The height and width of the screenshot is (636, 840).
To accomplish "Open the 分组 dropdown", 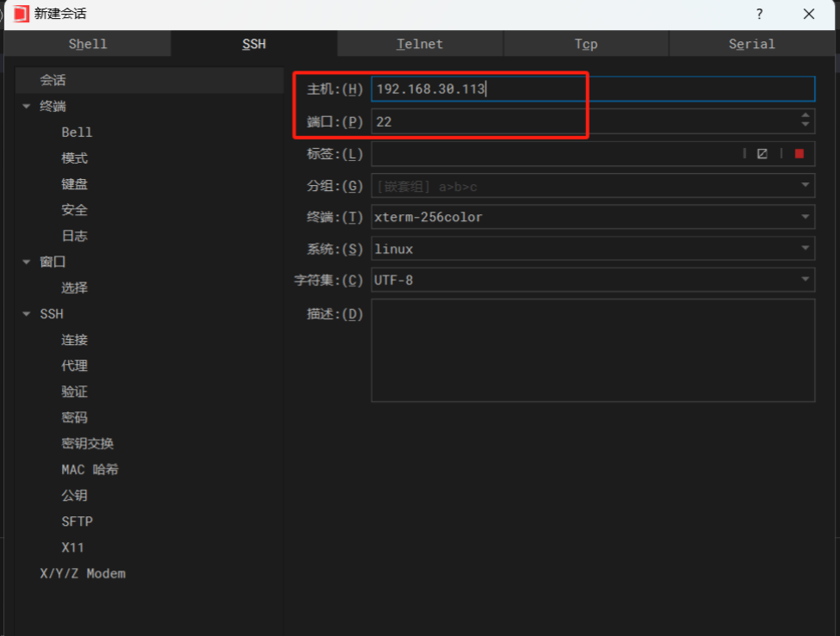I will (x=806, y=185).
